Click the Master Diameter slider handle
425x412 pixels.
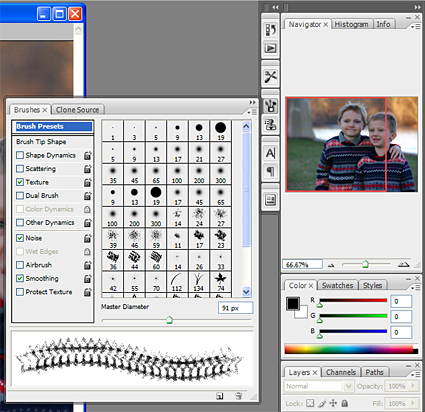point(169,320)
